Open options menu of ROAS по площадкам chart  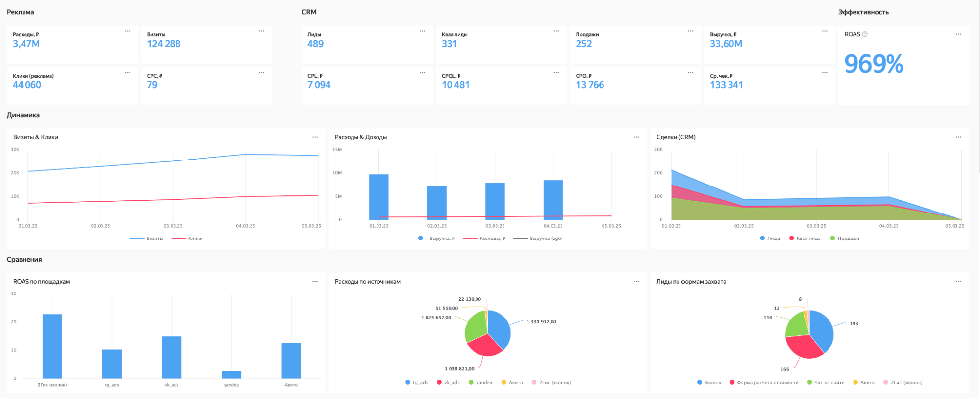pos(315,282)
